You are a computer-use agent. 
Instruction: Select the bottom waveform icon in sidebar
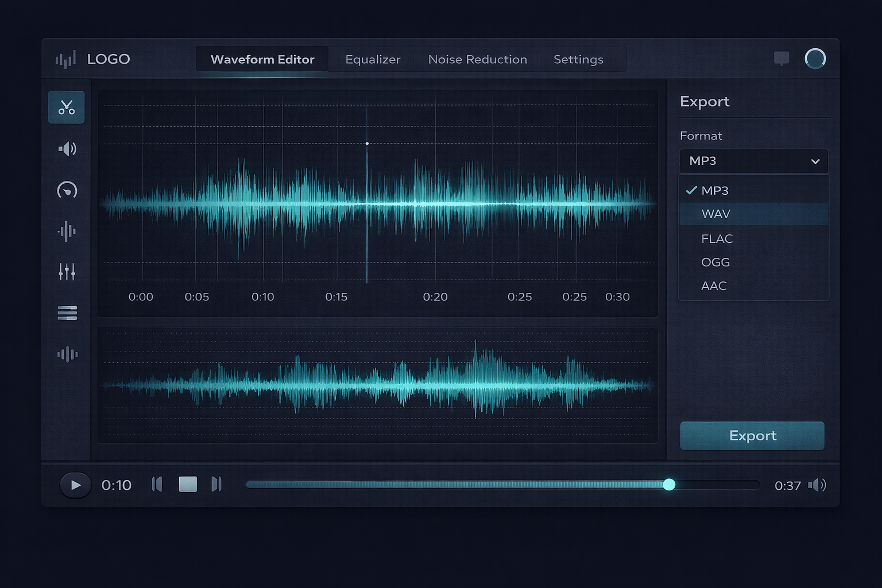tap(67, 354)
